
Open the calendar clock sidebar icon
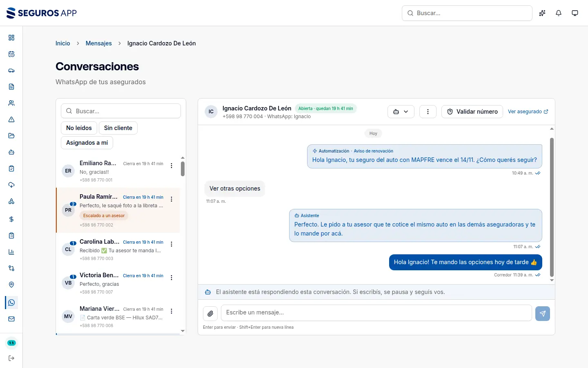pos(11,54)
